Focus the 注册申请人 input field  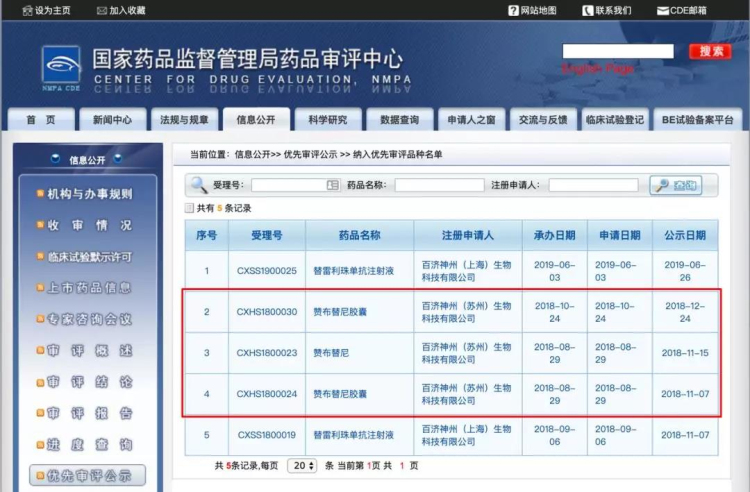[593, 185]
